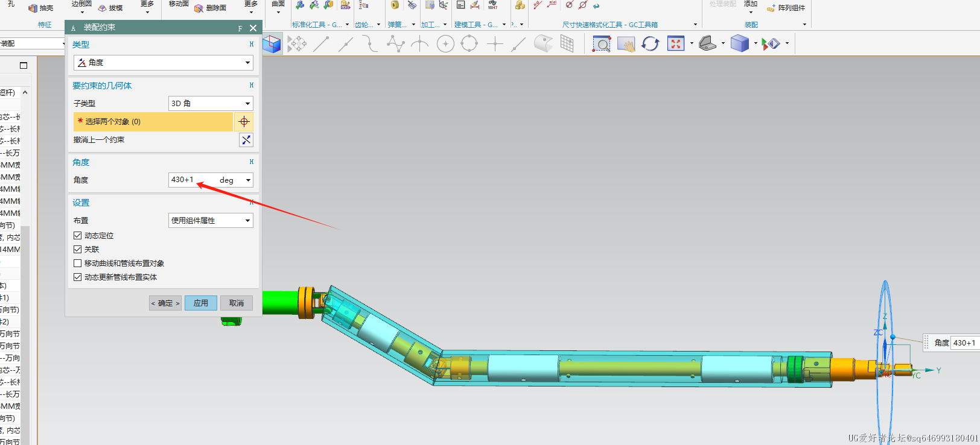Click the 移动面 tool
The image size is (980, 445).
click(x=179, y=4)
